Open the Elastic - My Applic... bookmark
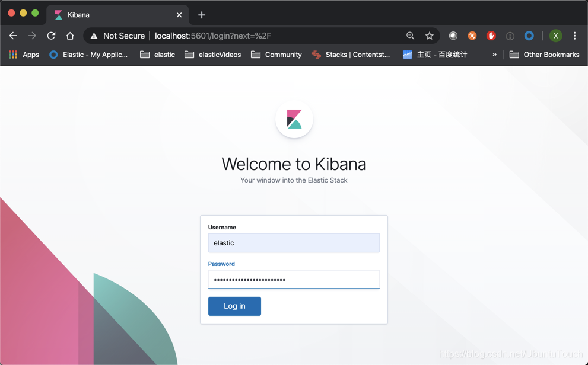 click(x=88, y=55)
